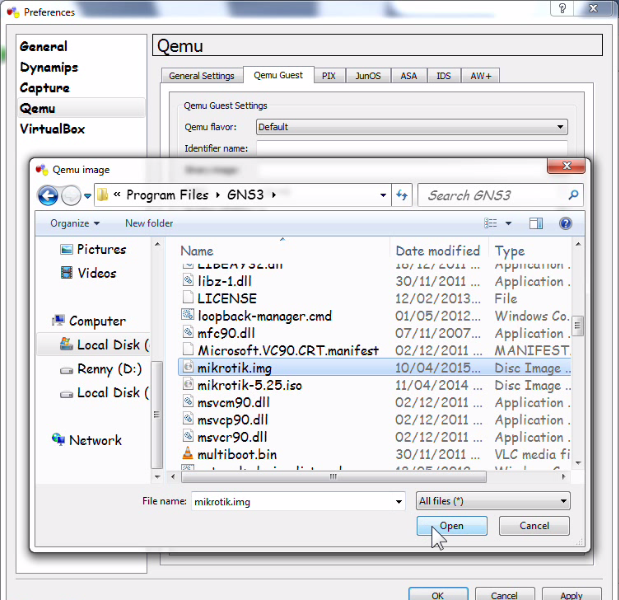Click the horizontal scrollbar of file list
The image size is (619, 600).
pyautogui.click(x=334, y=476)
